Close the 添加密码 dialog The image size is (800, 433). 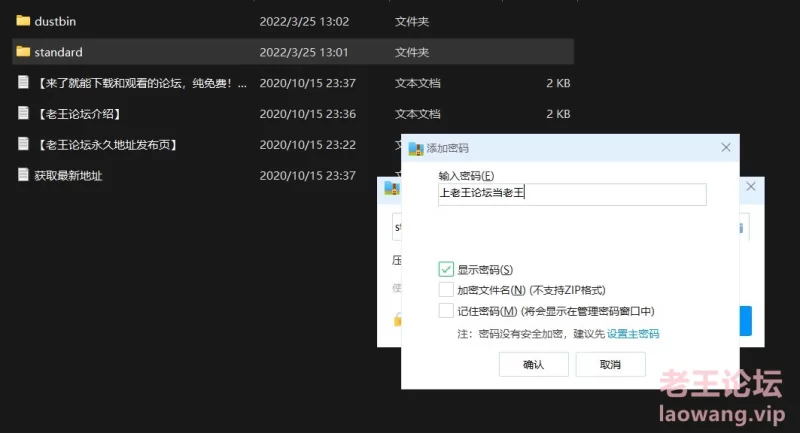[726, 147]
